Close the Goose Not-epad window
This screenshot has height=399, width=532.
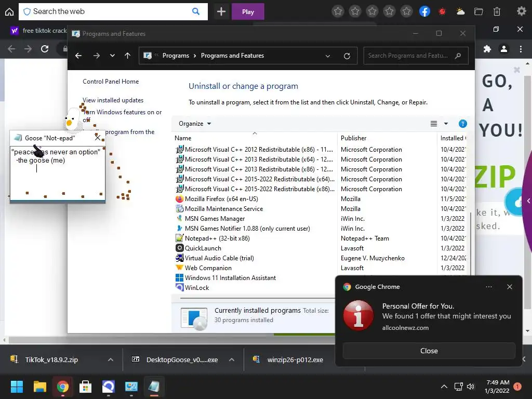pos(98,138)
